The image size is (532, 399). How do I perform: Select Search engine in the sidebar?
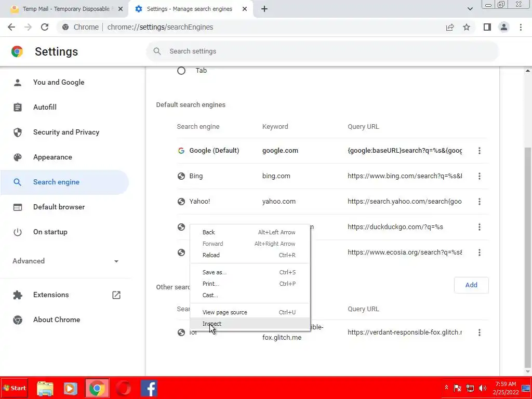point(64,182)
